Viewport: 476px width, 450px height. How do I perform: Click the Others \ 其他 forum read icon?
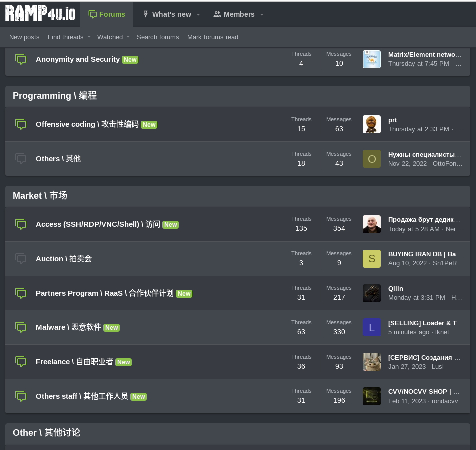21,159
